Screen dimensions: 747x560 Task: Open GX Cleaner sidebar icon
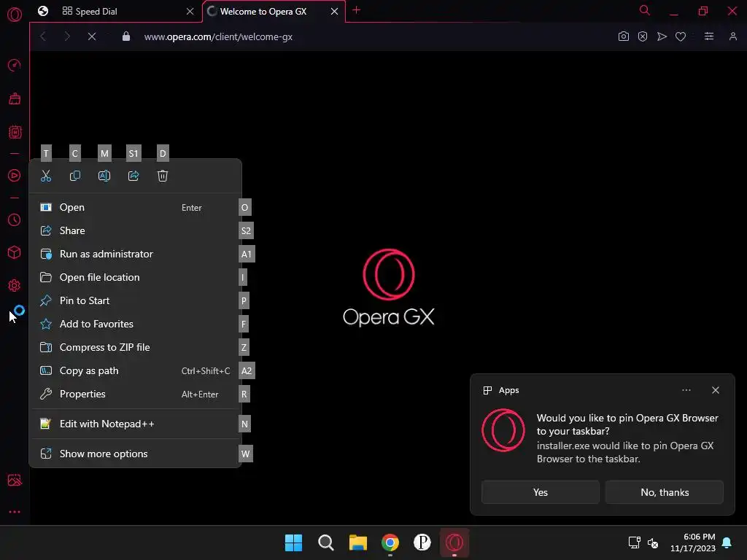pyautogui.click(x=15, y=98)
